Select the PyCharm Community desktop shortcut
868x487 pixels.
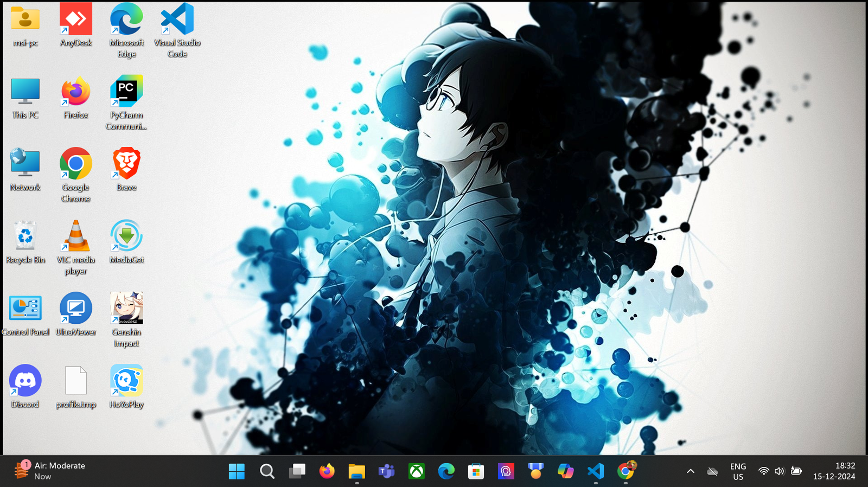point(126,103)
